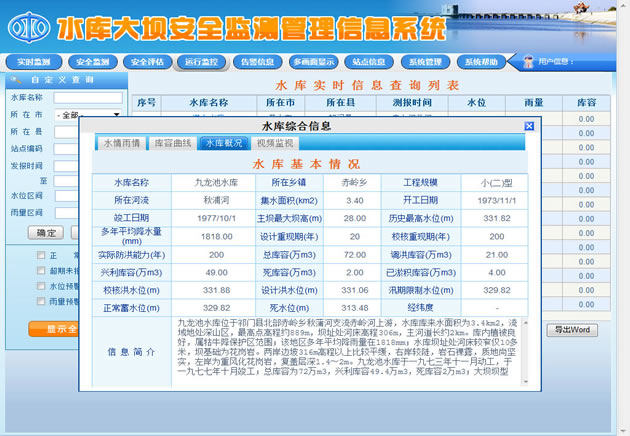Toggle the 超期未报 checkbox

[40, 271]
